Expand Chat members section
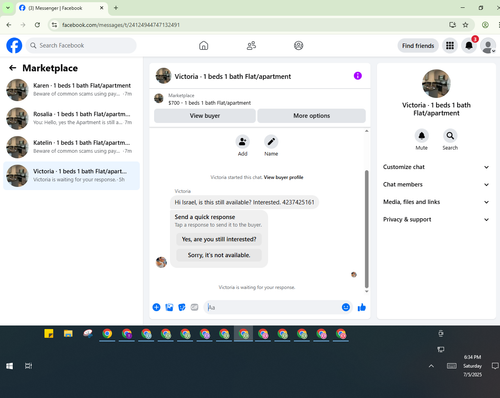Screen dimensions: 500x398 pos(436,184)
